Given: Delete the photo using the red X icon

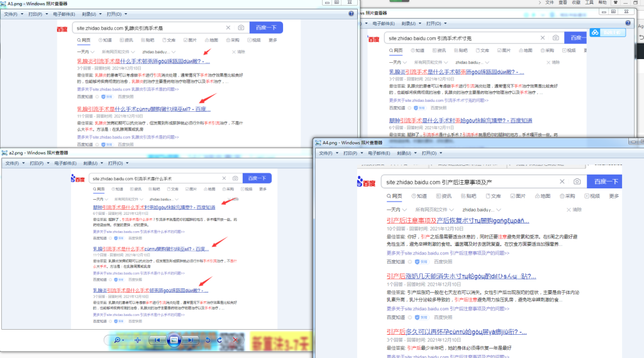Looking at the screenshot, I should click(x=236, y=340).
